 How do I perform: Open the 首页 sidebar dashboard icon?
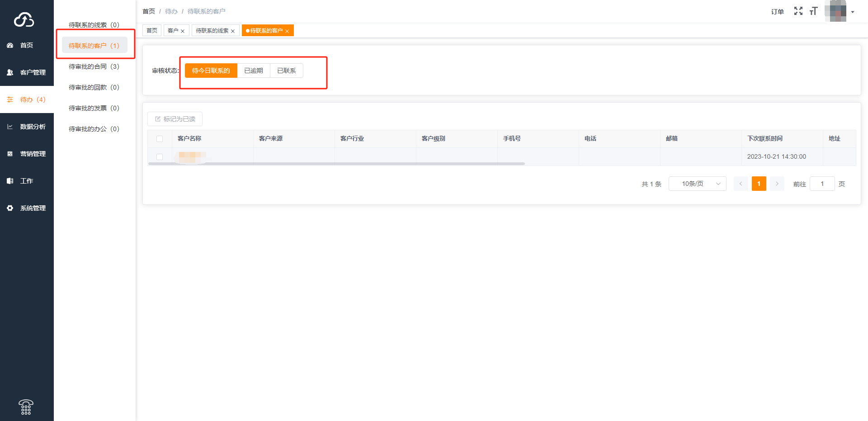point(10,45)
